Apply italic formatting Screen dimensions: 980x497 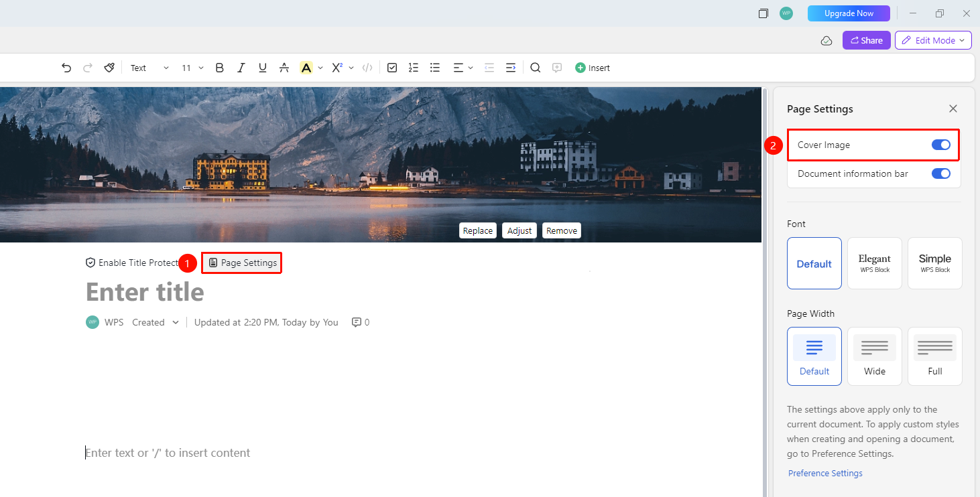pyautogui.click(x=241, y=68)
